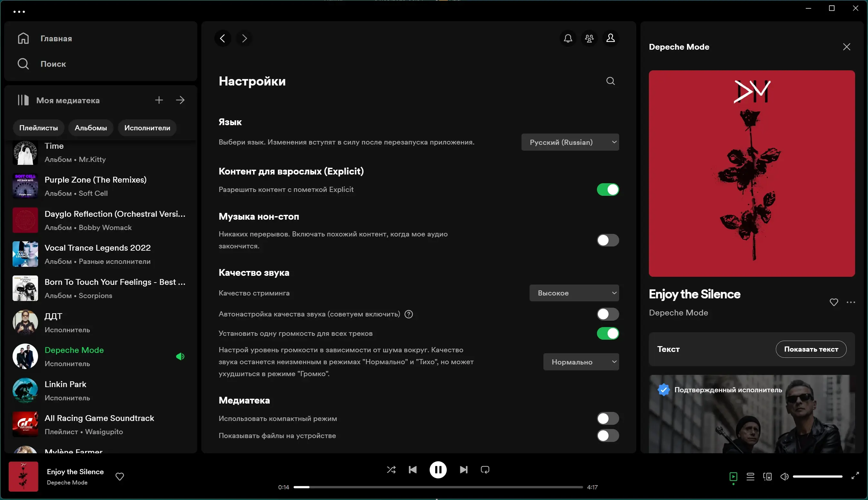Image resolution: width=868 pixels, height=500 pixels.
Task: Like Enjoy the Silence in bottom bar
Action: [x=119, y=476]
